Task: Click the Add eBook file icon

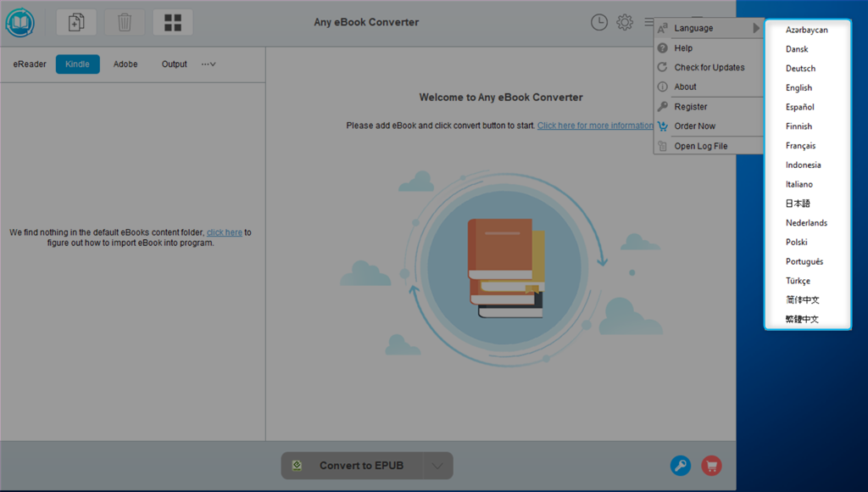Action: [76, 23]
